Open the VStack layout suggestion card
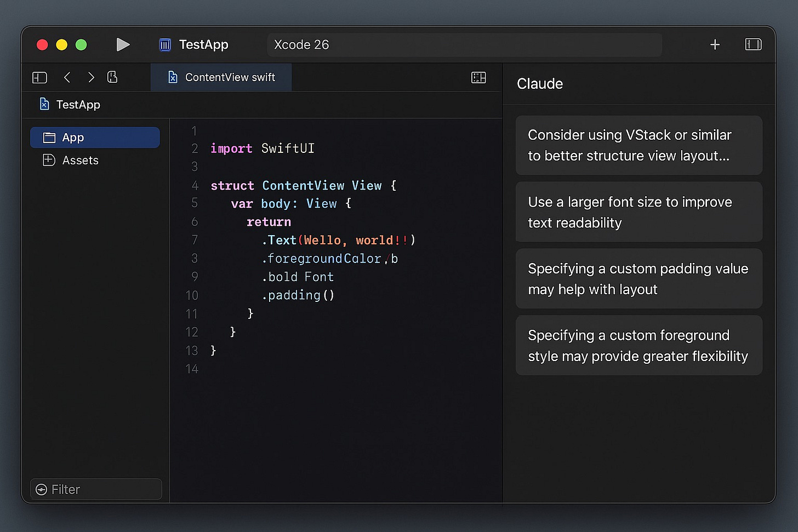This screenshot has width=798, height=532. pos(639,145)
